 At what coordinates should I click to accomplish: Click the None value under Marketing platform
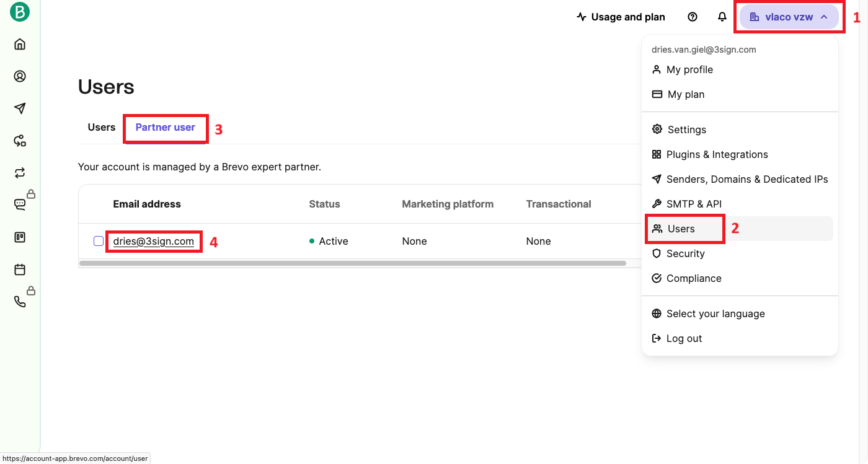pos(414,241)
